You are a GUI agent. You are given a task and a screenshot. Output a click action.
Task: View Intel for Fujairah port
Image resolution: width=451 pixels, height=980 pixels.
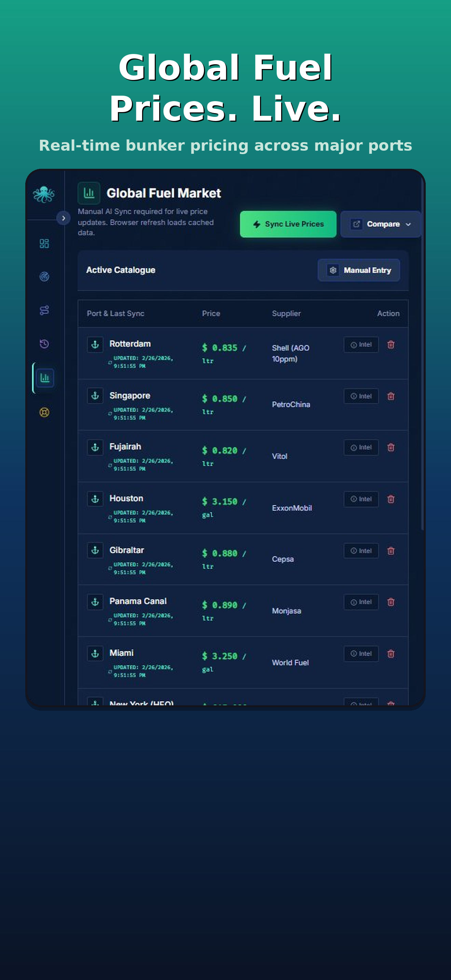point(361,447)
